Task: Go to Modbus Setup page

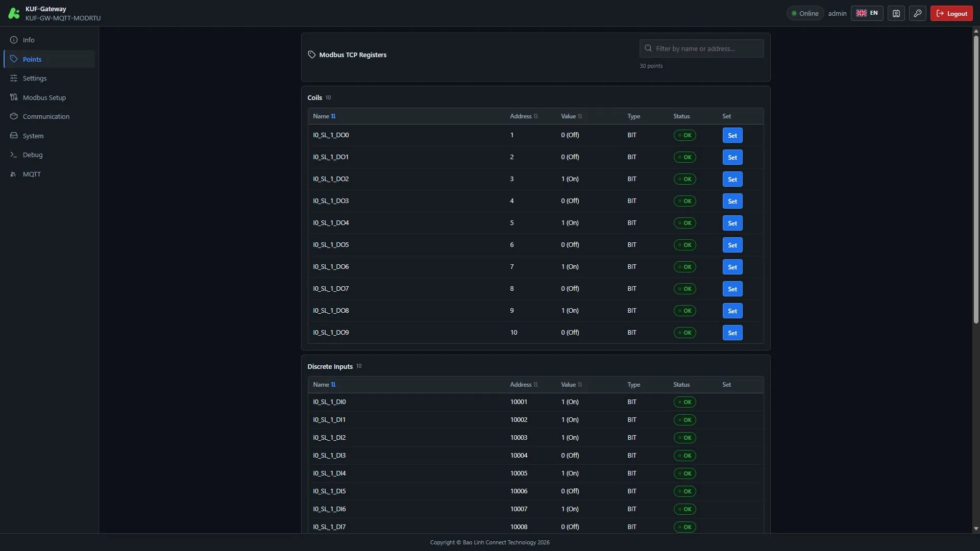Action: click(x=49, y=97)
